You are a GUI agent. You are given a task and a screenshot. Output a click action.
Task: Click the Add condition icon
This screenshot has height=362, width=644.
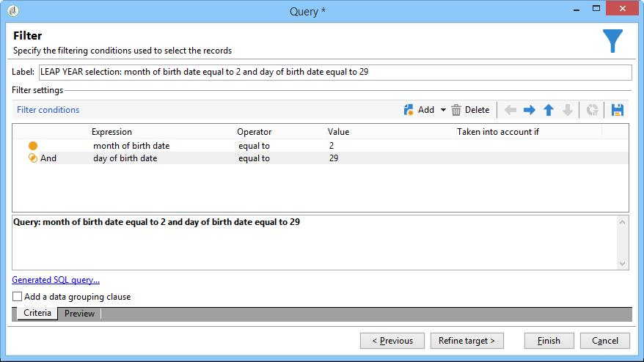pos(409,110)
